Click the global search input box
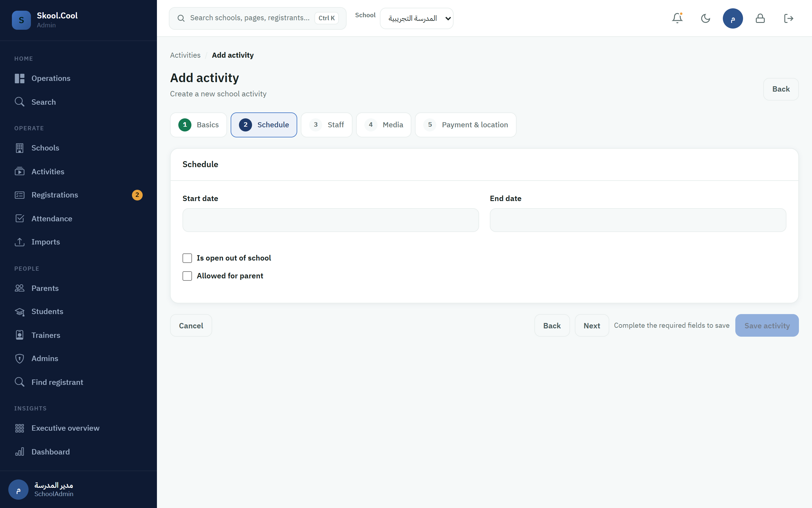The width and height of the screenshot is (812, 508). point(257,18)
